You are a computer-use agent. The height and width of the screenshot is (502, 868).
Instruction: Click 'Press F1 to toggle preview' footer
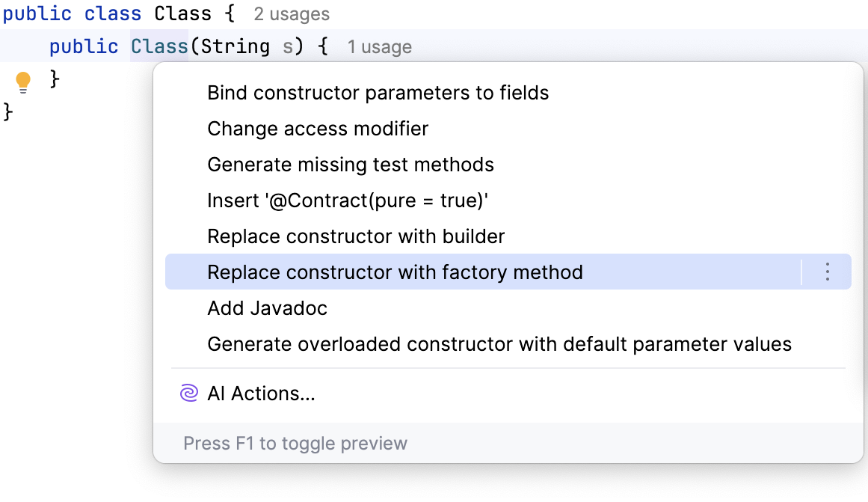click(295, 443)
